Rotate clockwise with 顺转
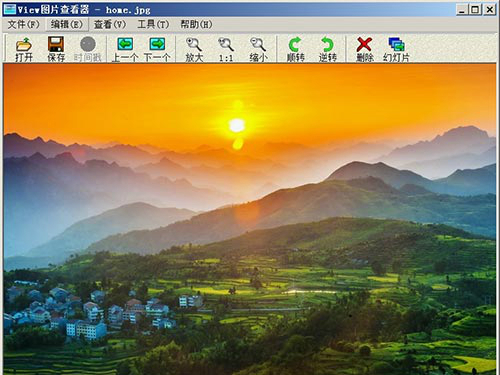This screenshot has height=375, width=500. (x=295, y=49)
